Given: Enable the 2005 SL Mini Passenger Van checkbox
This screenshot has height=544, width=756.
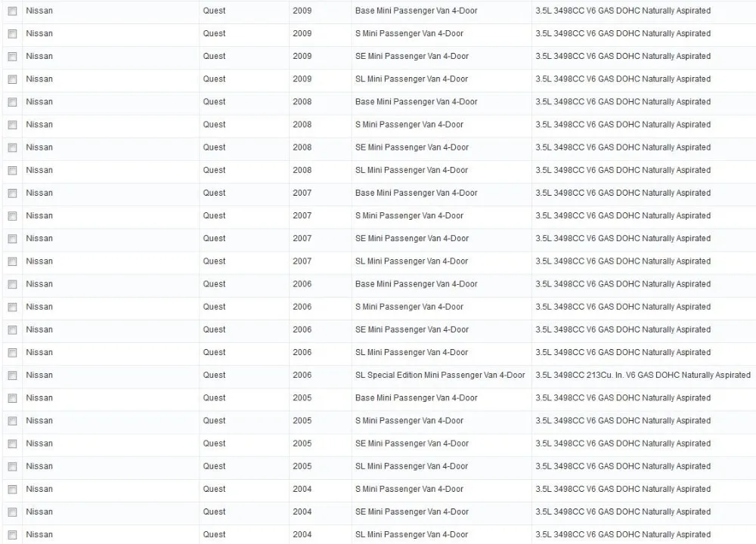Looking at the screenshot, I should click(13, 467).
